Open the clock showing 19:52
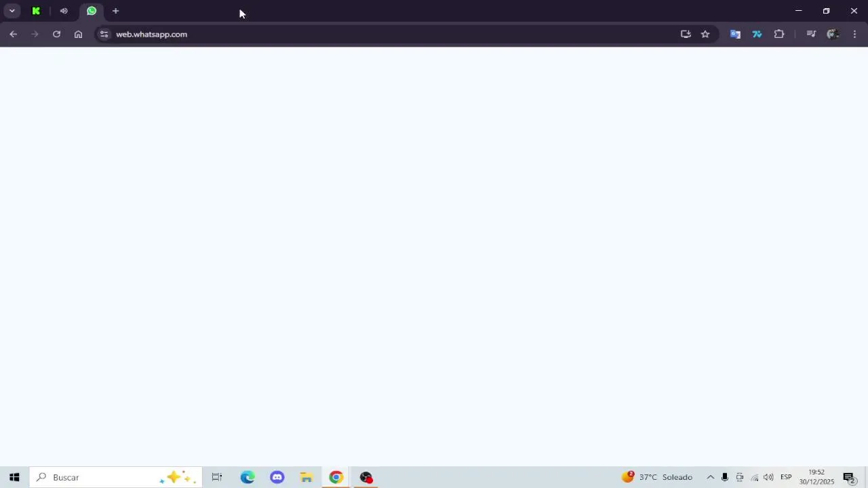Image resolution: width=868 pixels, height=488 pixels. tap(816, 477)
